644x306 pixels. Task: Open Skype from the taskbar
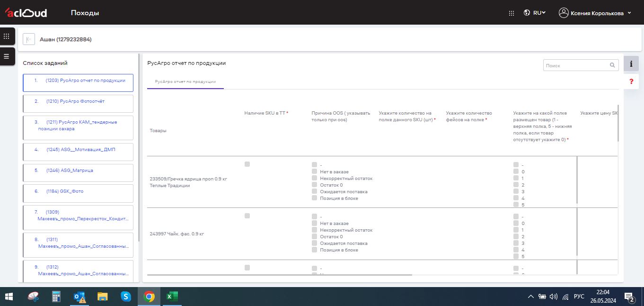(x=126, y=297)
